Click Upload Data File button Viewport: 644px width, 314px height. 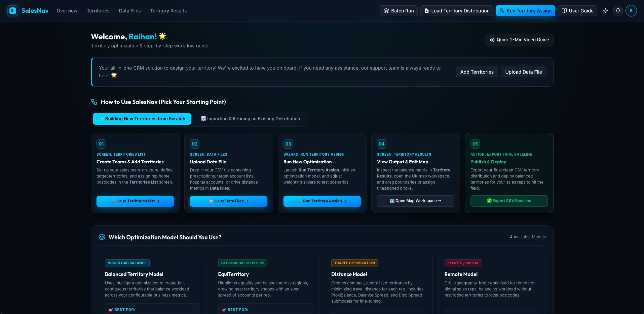pyautogui.click(x=524, y=72)
